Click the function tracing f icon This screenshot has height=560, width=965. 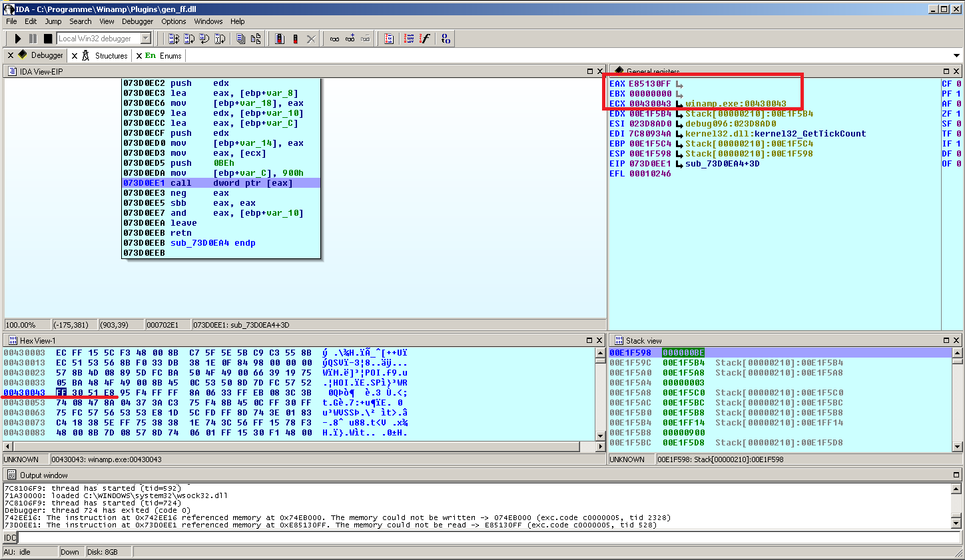coord(424,39)
